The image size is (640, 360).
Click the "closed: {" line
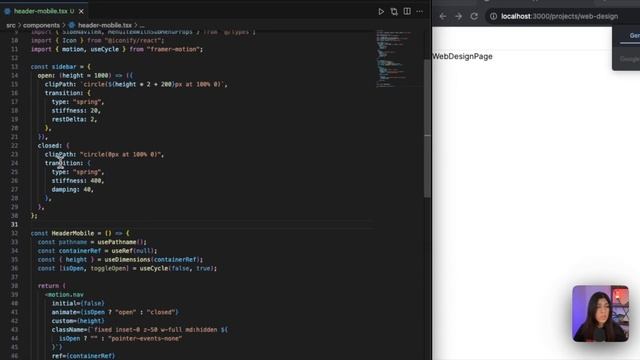tap(53, 146)
